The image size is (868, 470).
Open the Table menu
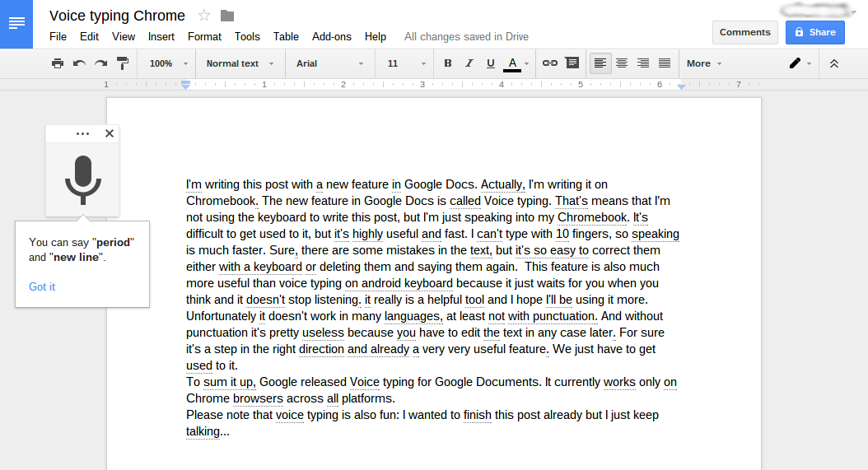(x=286, y=36)
